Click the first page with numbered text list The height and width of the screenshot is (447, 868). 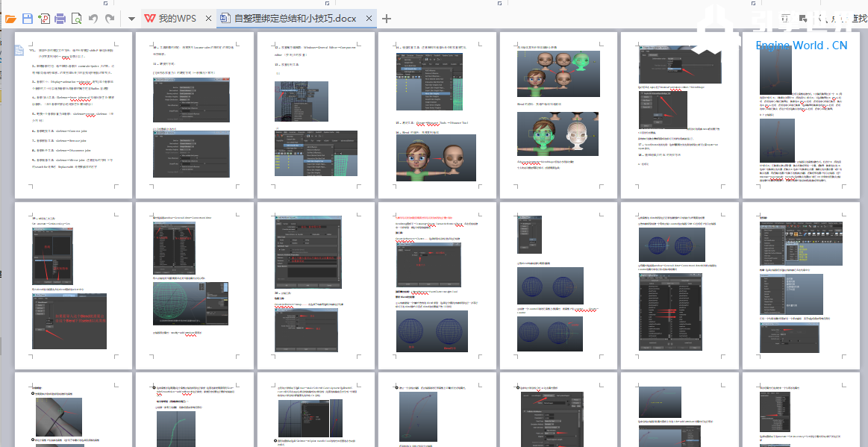(x=74, y=114)
